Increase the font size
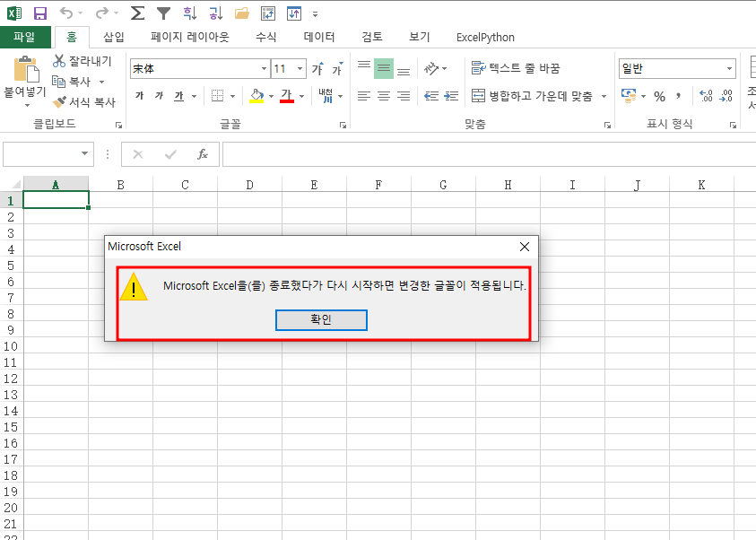The height and width of the screenshot is (540, 756). 317,69
